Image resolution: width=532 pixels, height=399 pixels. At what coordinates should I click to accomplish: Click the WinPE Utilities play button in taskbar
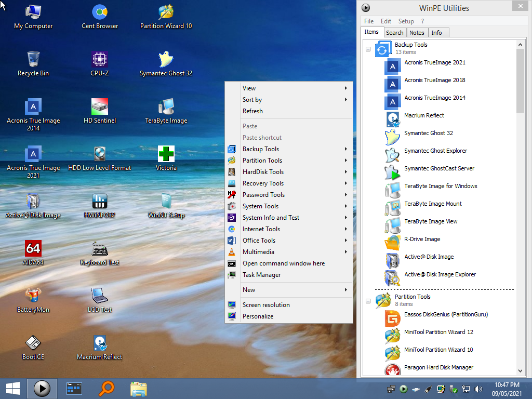[x=42, y=389]
